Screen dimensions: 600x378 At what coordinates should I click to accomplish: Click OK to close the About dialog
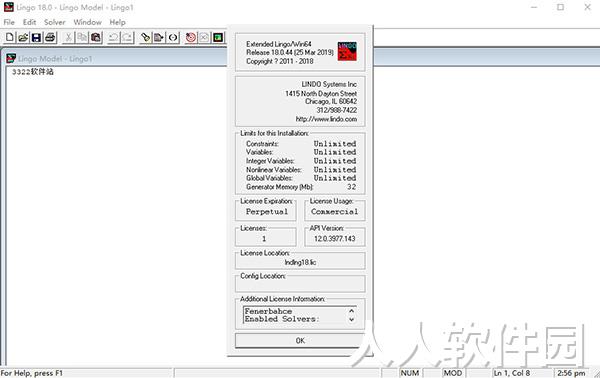pyautogui.click(x=300, y=340)
